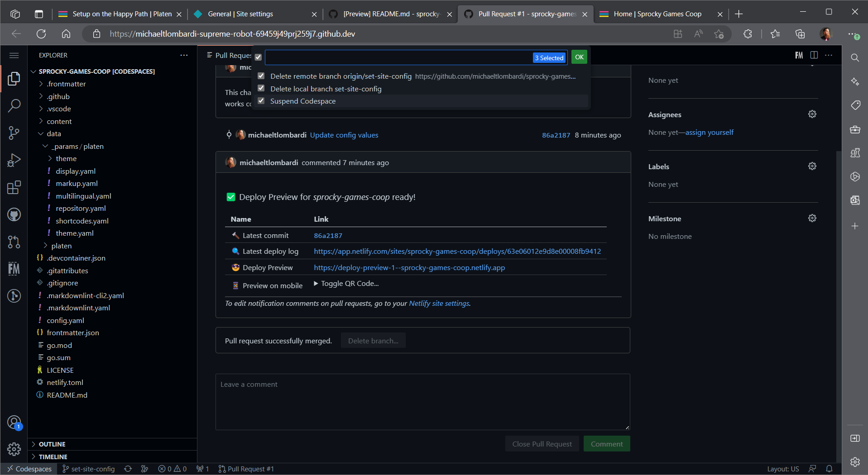Open the Search view in activity bar
This screenshot has height=475, width=868.
[14, 106]
